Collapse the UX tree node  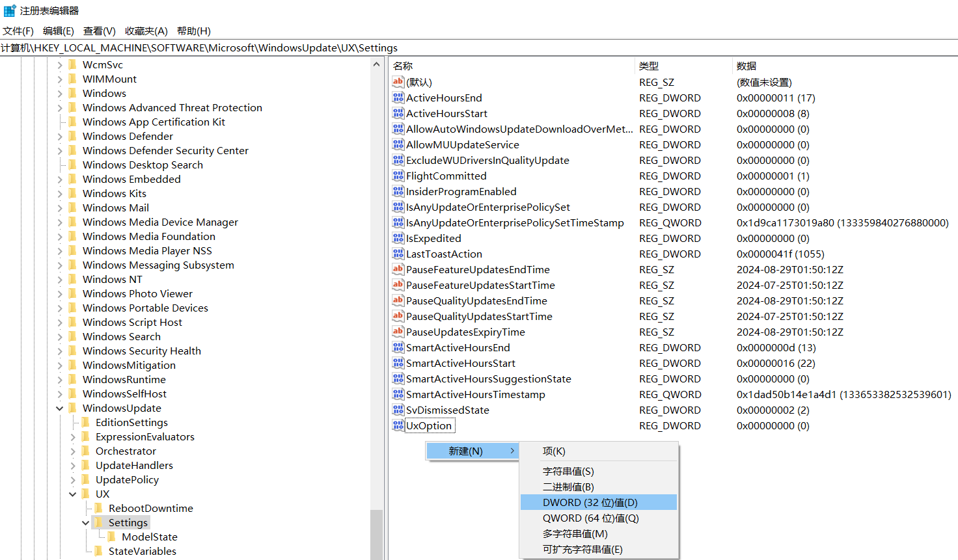(73, 494)
